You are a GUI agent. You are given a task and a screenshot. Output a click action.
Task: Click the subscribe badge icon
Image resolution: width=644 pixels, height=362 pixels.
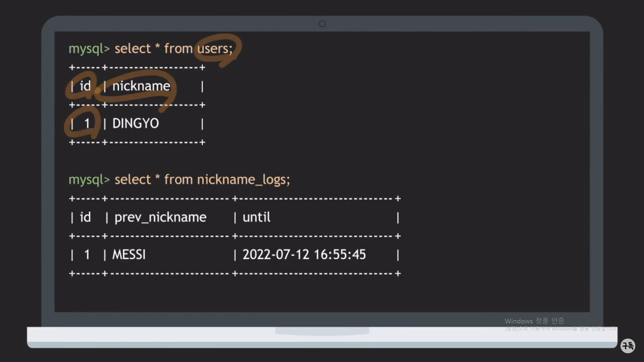point(628,346)
